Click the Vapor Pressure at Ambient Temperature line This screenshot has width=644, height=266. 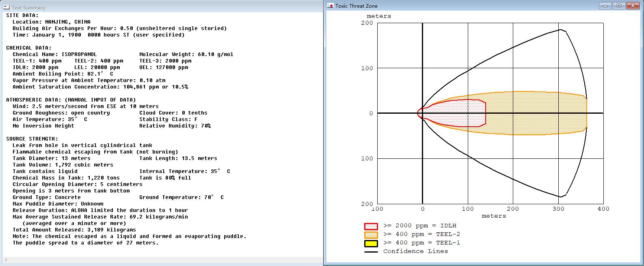click(89, 80)
